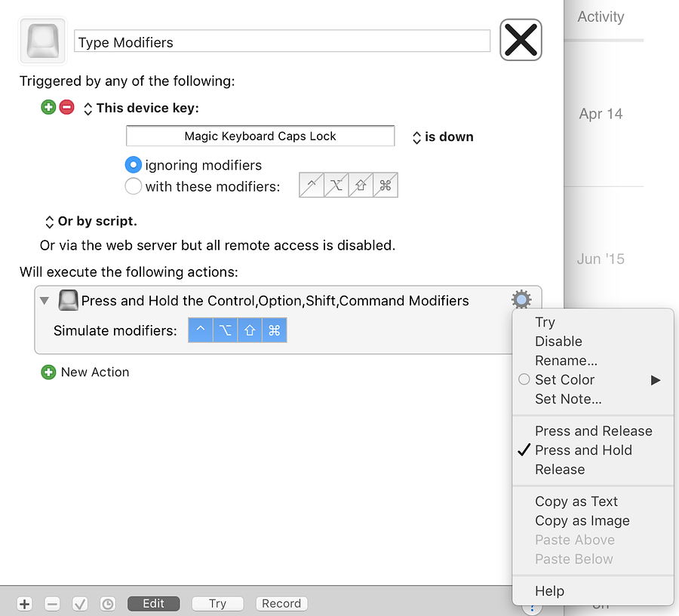Select Release in the context menu

click(x=593, y=469)
